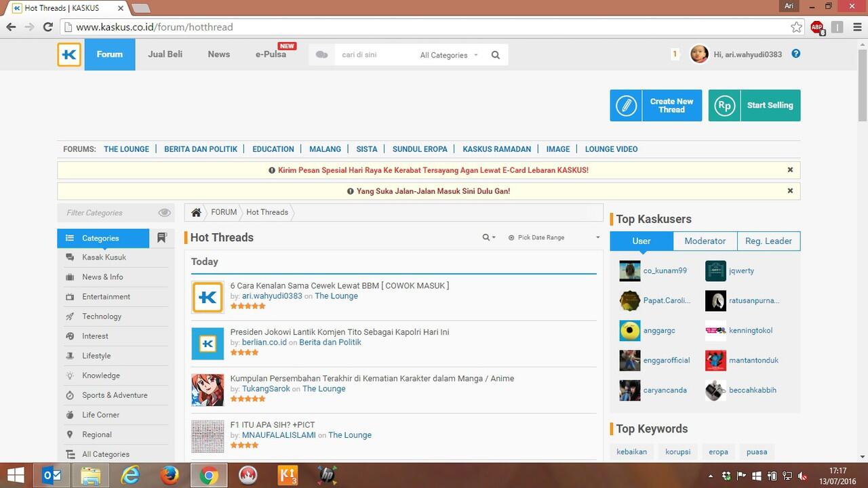Viewport: 868px width, 488px height.
Task: Open the Interest category
Action: point(95,336)
